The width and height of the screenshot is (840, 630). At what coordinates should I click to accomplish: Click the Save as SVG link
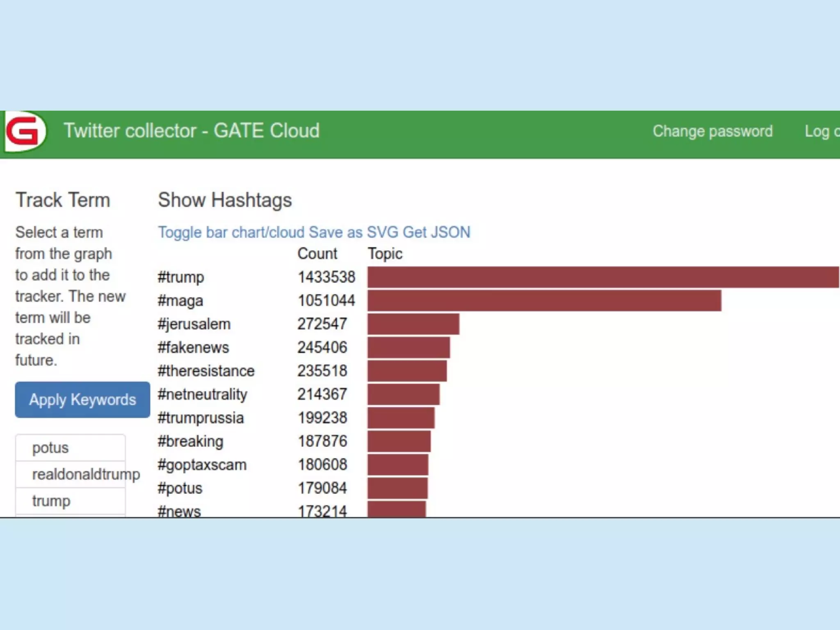tap(354, 232)
